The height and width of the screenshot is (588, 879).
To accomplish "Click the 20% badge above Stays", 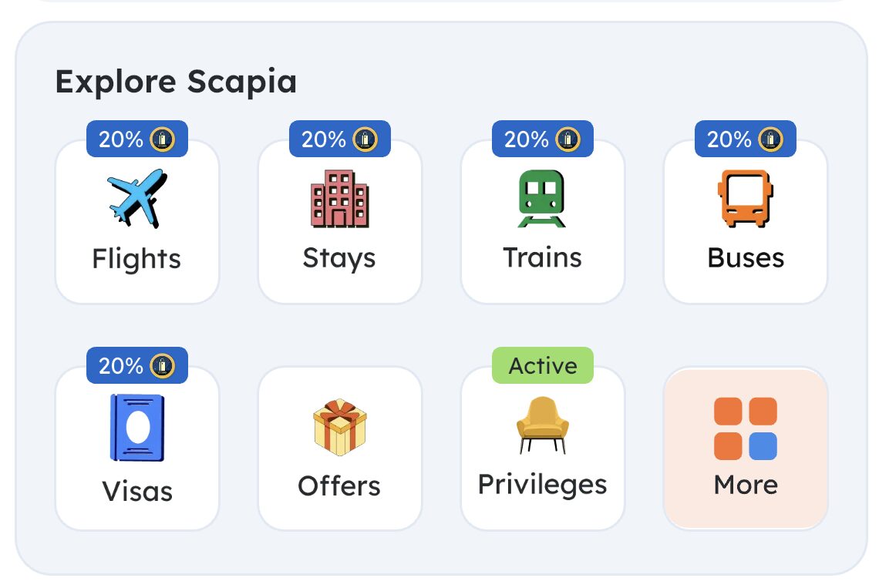I will point(339,139).
